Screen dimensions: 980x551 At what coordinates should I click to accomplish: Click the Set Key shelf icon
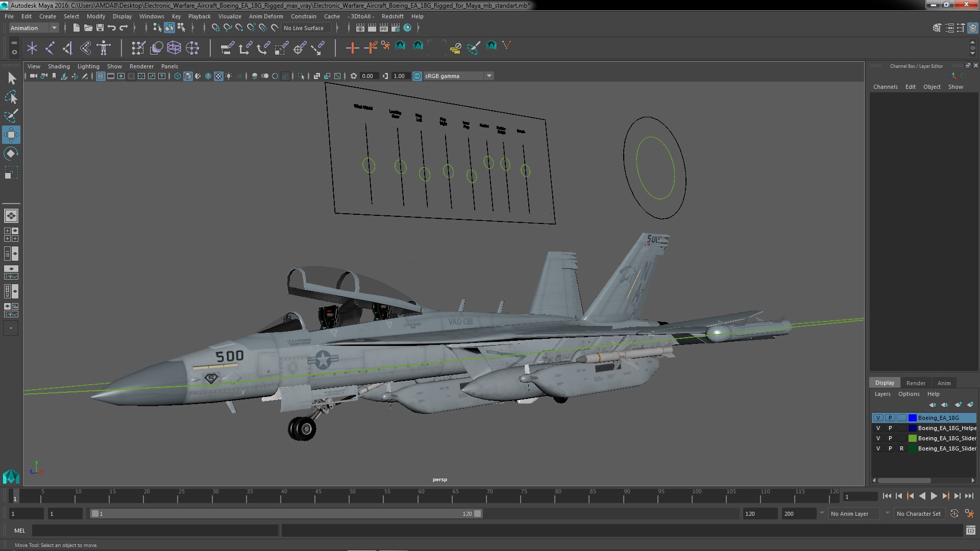(x=352, y=48)
